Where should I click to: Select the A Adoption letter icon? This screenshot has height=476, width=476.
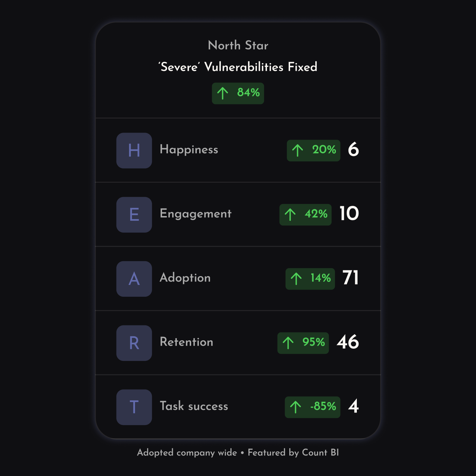click(134, 279)
